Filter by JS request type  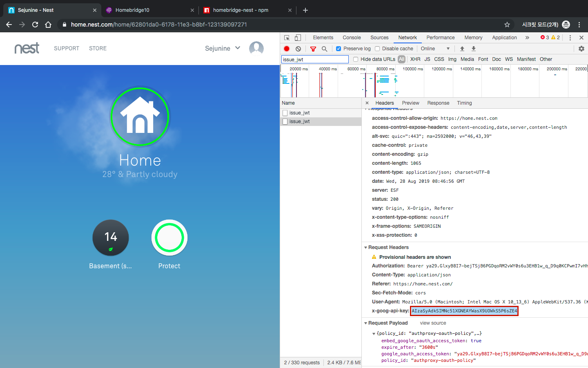[x=427, y=59]
